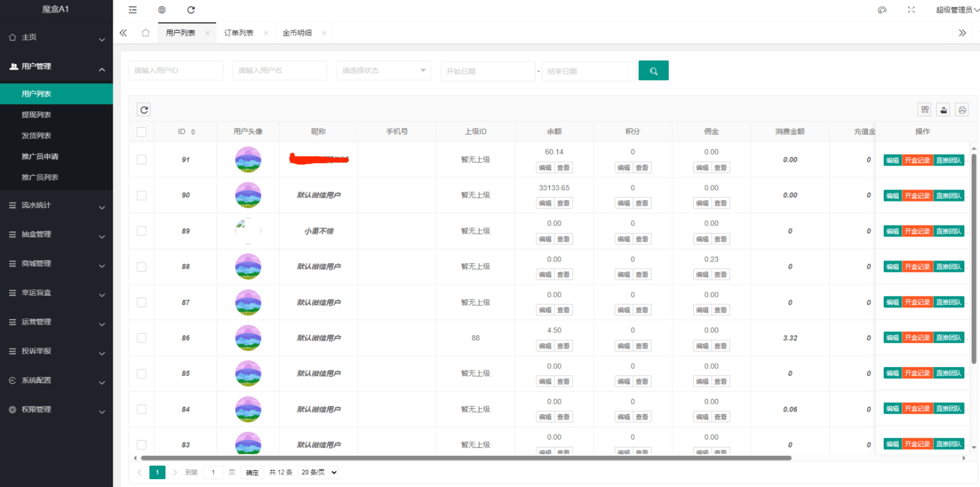Click the search magnifier button

point(654,70)
